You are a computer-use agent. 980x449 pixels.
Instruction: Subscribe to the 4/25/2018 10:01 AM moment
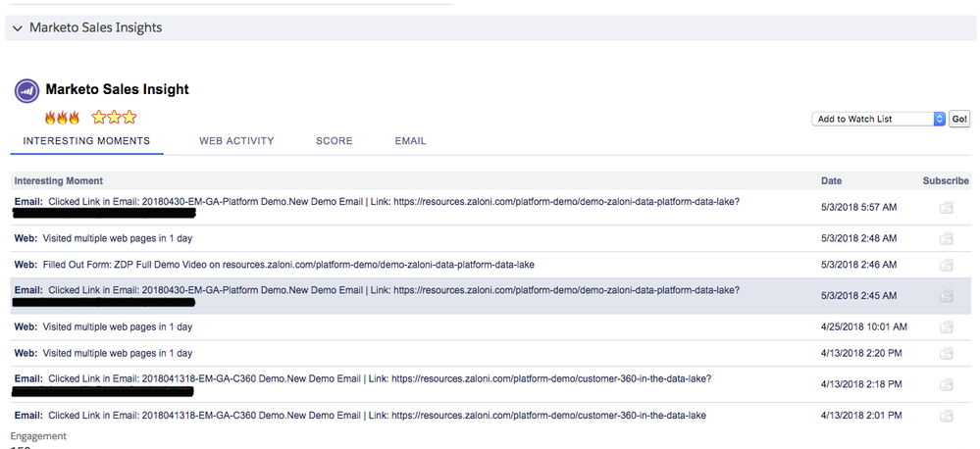[947, 327]
